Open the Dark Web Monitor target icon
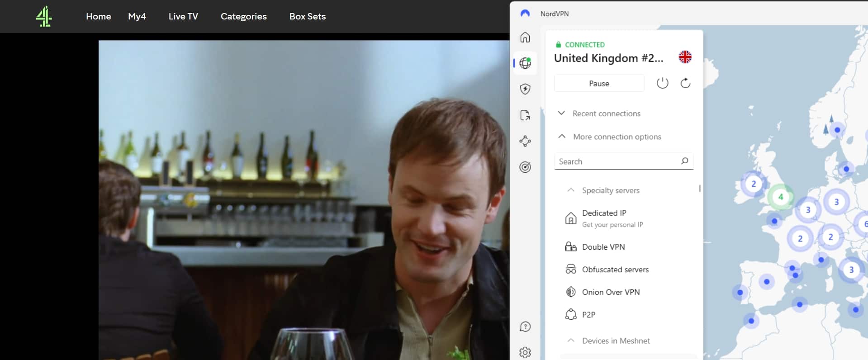 [x=525, y=167]
